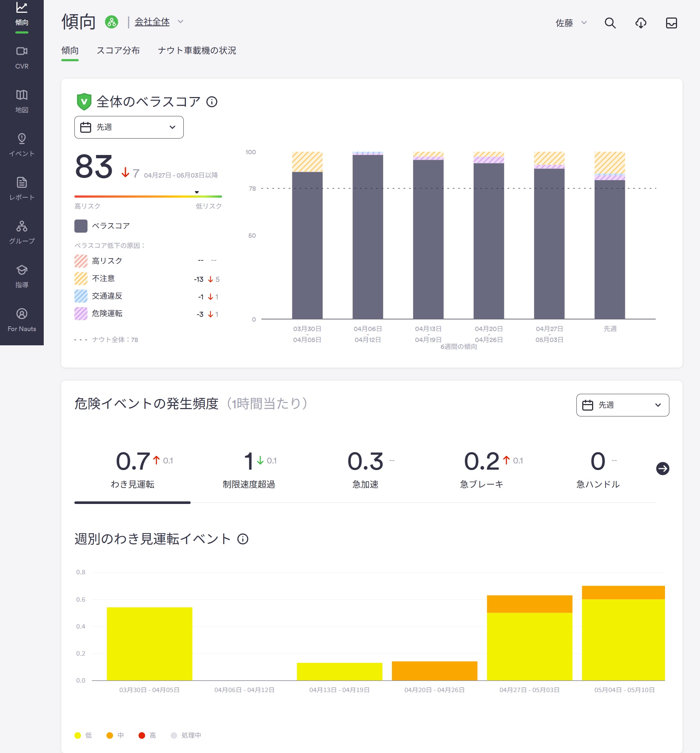
Task: Toggle the 処理中 legend item
Action: tap(186, 735)
